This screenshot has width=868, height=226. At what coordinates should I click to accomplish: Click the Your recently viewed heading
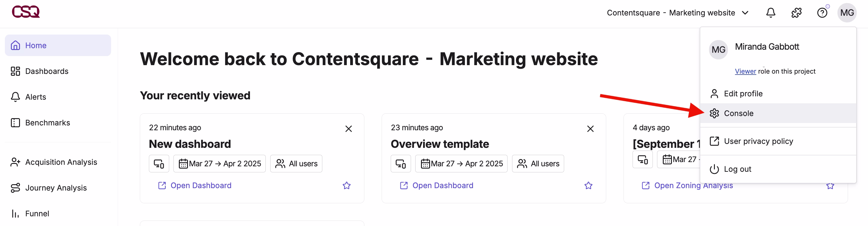coord(195,95)
